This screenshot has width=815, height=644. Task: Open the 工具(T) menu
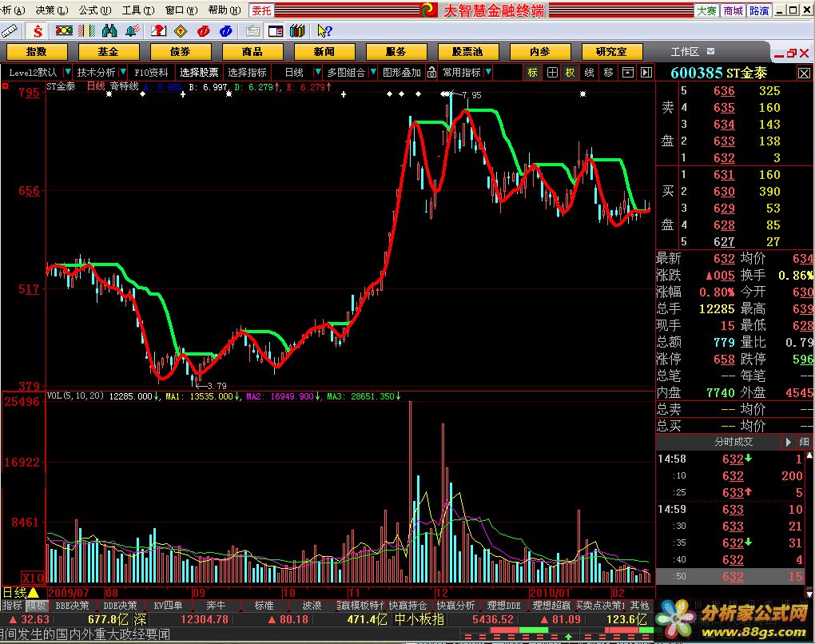click(137, 10)
